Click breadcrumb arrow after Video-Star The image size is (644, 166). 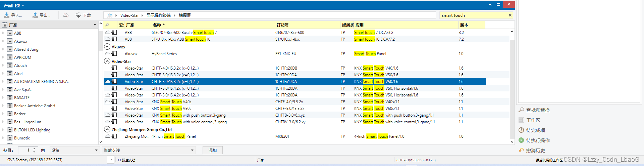tap(142, 15)
